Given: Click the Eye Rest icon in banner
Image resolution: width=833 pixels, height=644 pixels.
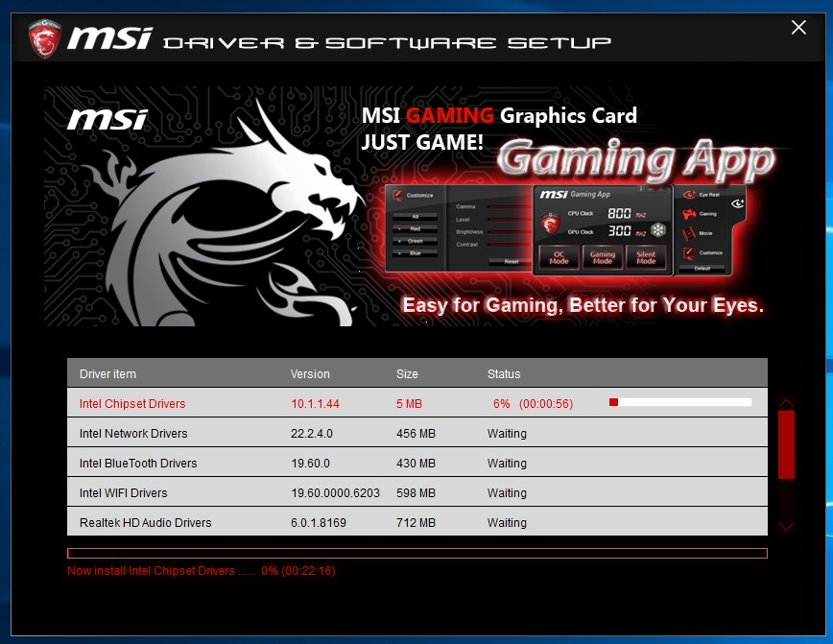Looking at the screenshot, I should click(688, 195).
